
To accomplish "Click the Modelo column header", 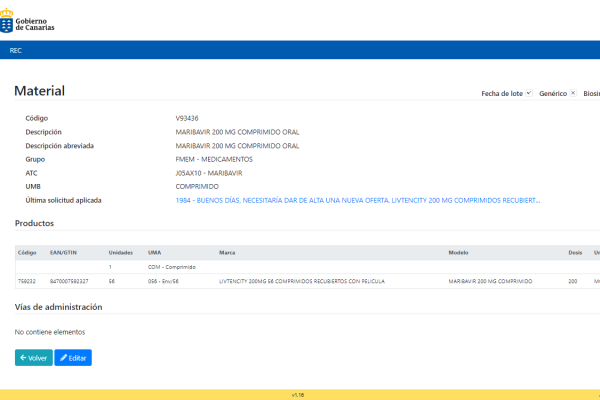I will point(459,252).
